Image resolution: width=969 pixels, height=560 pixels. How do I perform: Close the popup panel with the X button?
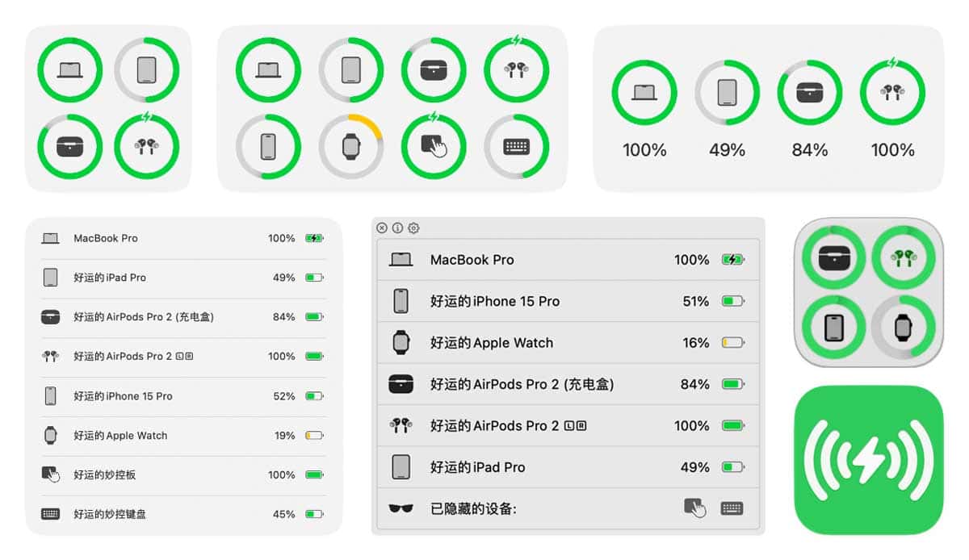pyautogui.click(x=382, y=228)
